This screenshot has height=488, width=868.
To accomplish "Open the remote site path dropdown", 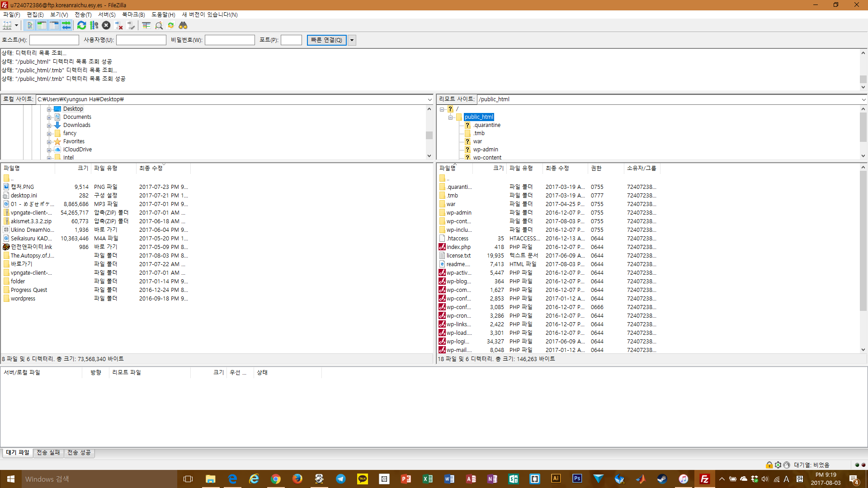I will (863, 99).
